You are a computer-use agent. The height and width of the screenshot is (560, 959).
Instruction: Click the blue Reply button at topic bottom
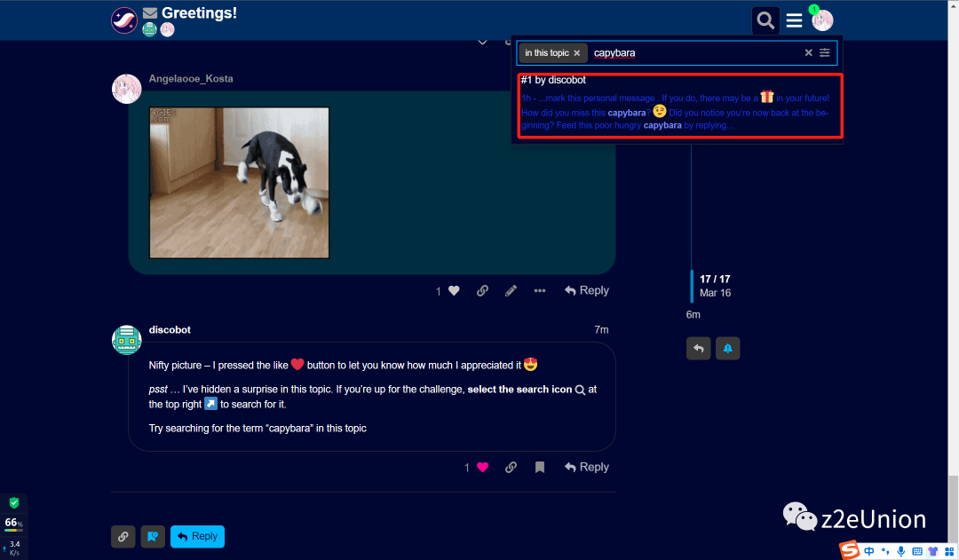coord(197,536)
